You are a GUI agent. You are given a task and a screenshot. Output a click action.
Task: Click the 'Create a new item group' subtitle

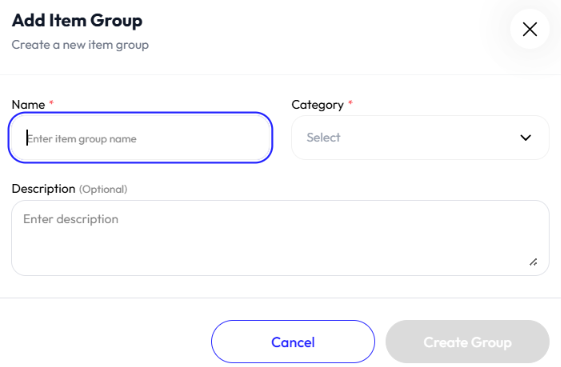click(80, 45)
